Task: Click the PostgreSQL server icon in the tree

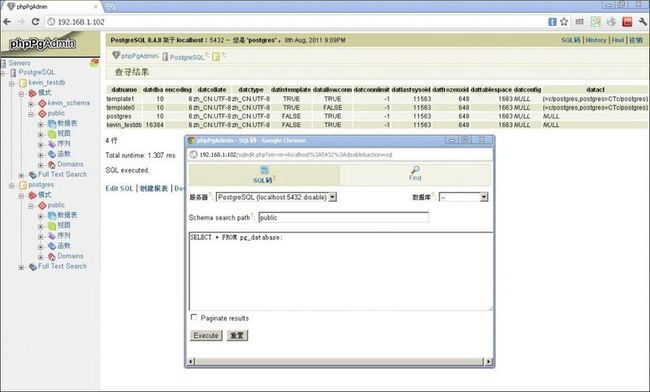Action: pos(13,73)
